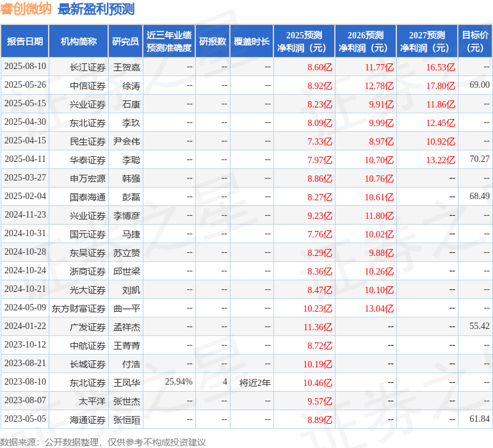
Task: Click institution 光大证券
Action: [x=88, y=290]
